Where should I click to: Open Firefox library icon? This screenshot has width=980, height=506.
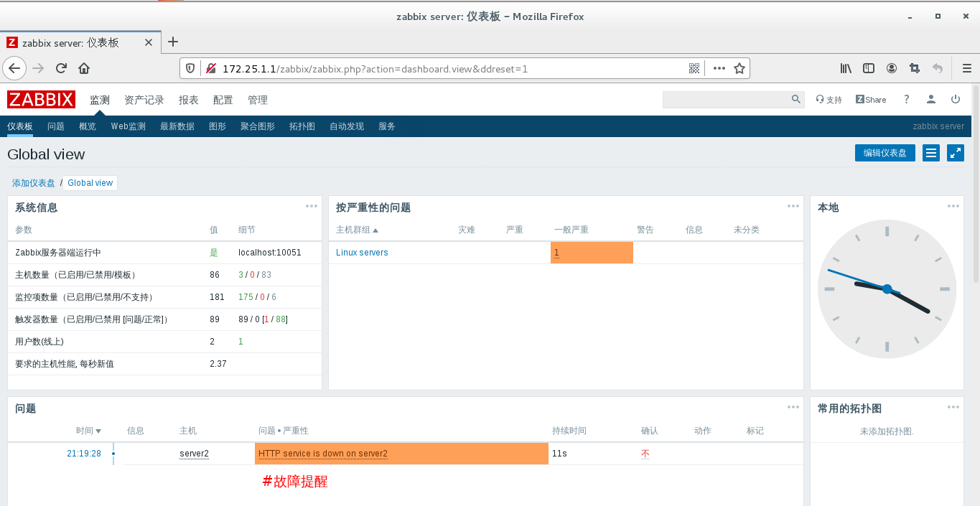846,68
